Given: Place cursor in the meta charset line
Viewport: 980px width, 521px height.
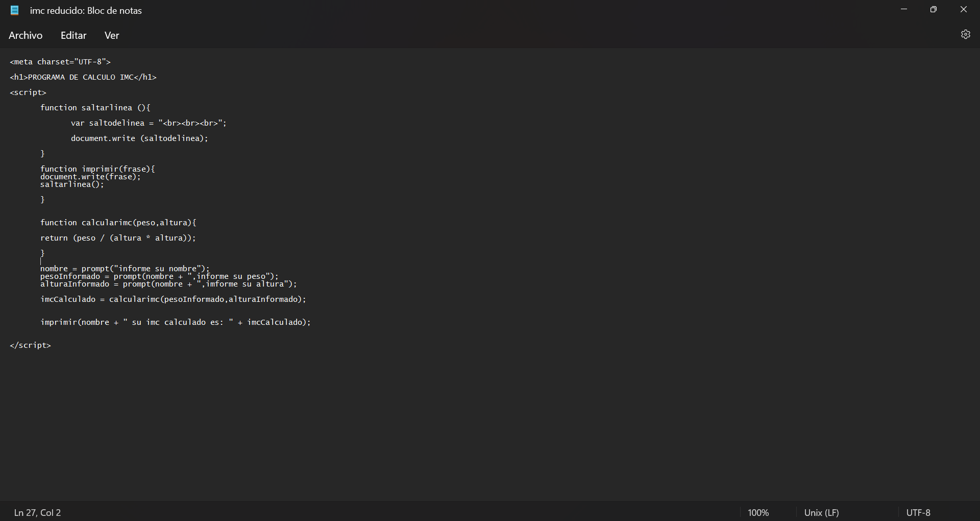Looking at the screenshot, I should click(x=60, y=62).
